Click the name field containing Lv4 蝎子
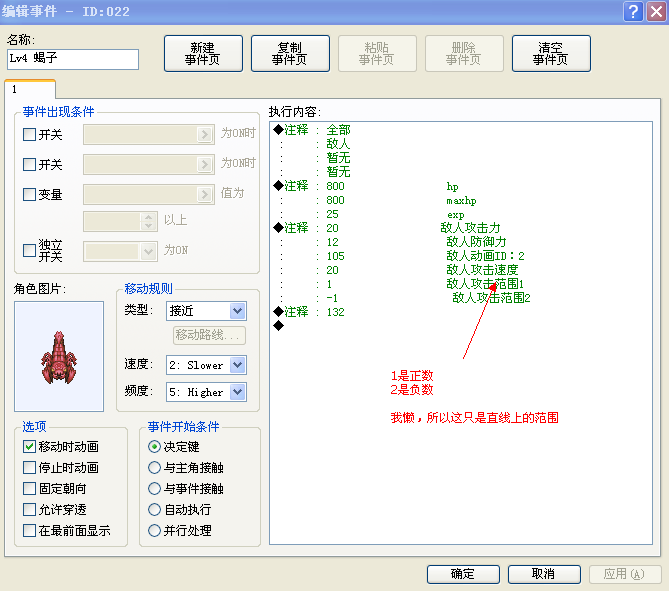 pyautogui.click(x=73, y=59)
